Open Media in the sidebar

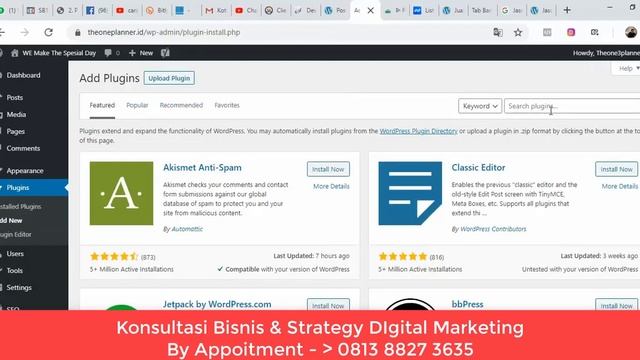[x=16, y=115]
